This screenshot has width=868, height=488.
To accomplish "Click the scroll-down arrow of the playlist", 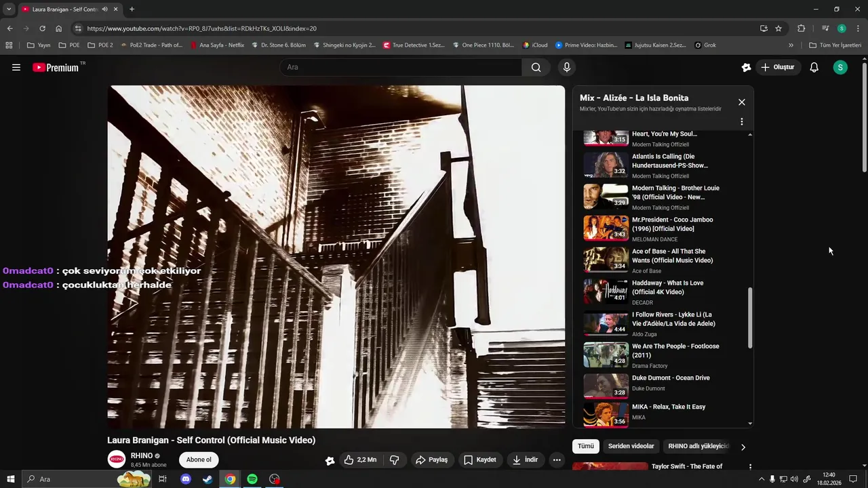I will [750, 424].
